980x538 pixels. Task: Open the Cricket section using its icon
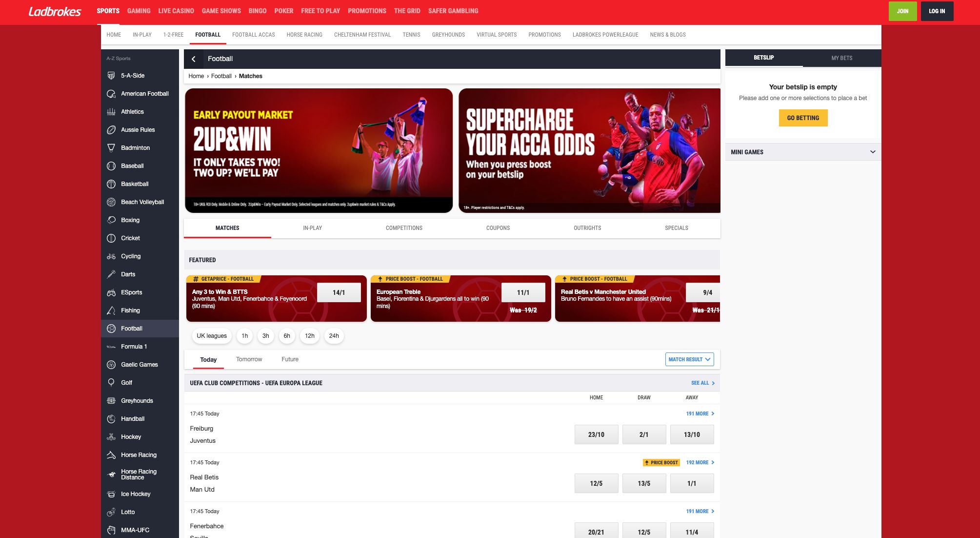point(111,238)
